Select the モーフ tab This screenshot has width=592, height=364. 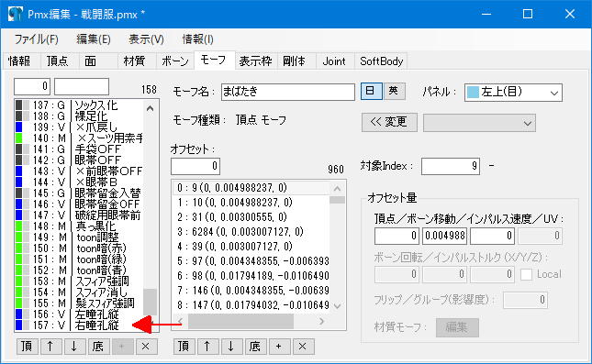tap(214, 60)
